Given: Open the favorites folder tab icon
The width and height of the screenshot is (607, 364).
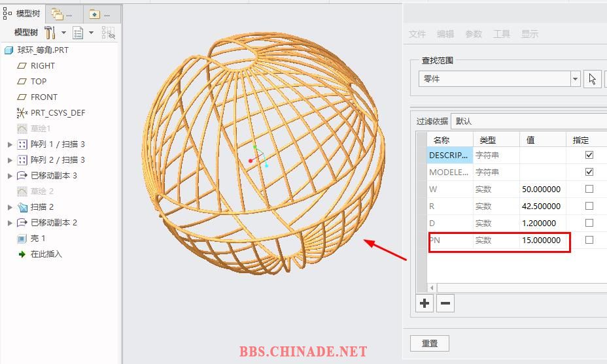Looking at the screenshot, I should coord(94,14).
